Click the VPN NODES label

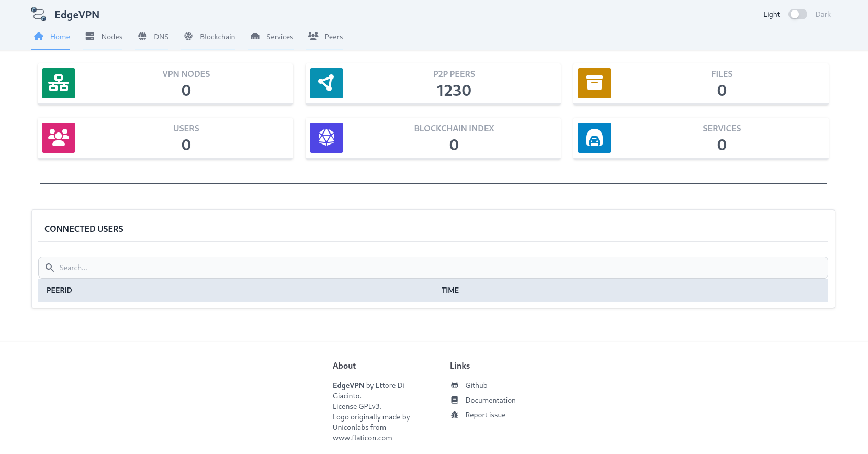(x=186, y=74)
